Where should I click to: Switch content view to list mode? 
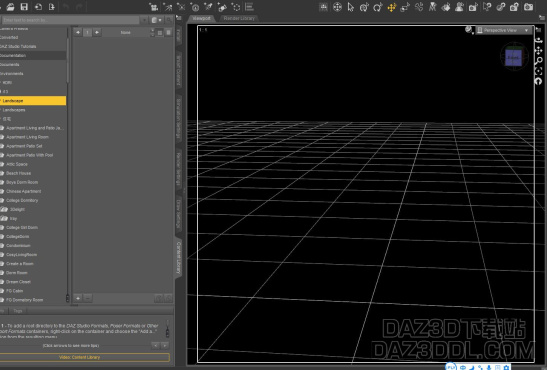coord(168,32)
